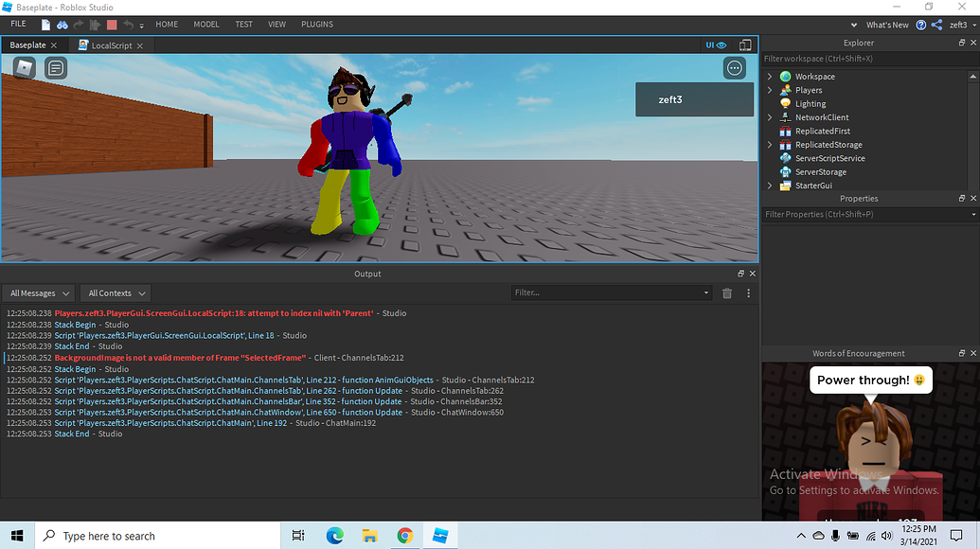
Task: Click the blue Help question mark icon
Action: point(921,25)
